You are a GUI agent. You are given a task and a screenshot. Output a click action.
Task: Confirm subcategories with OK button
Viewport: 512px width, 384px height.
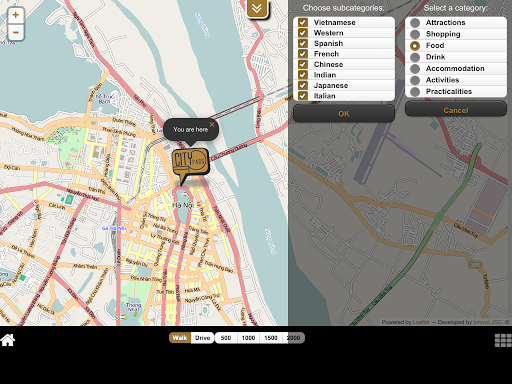pyautogui.click(x=344, y=114)
